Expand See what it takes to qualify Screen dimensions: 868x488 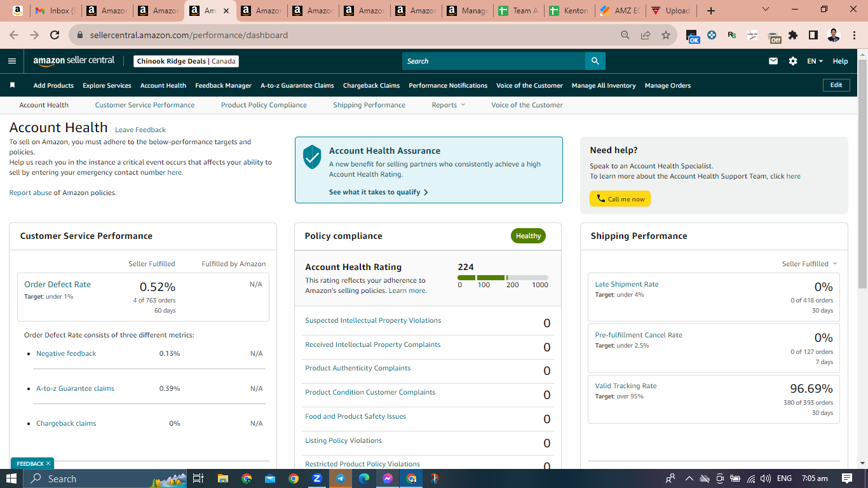coord(379,192)
